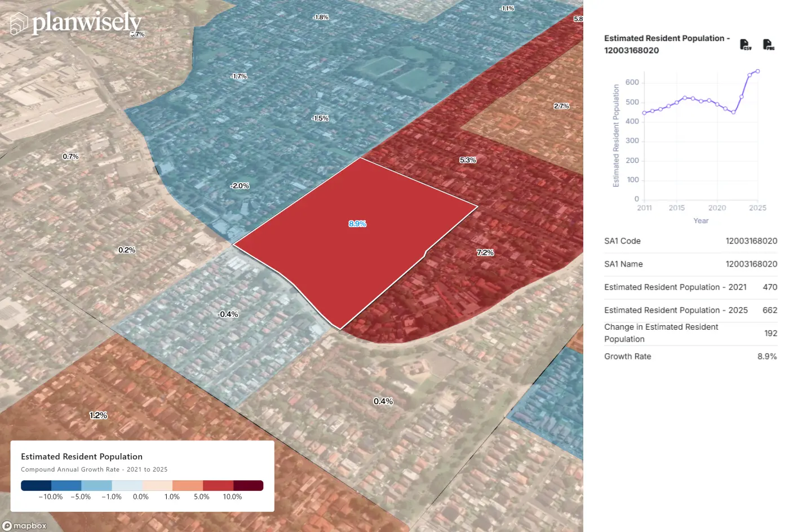Click the population change value 192

coord(771,333)
